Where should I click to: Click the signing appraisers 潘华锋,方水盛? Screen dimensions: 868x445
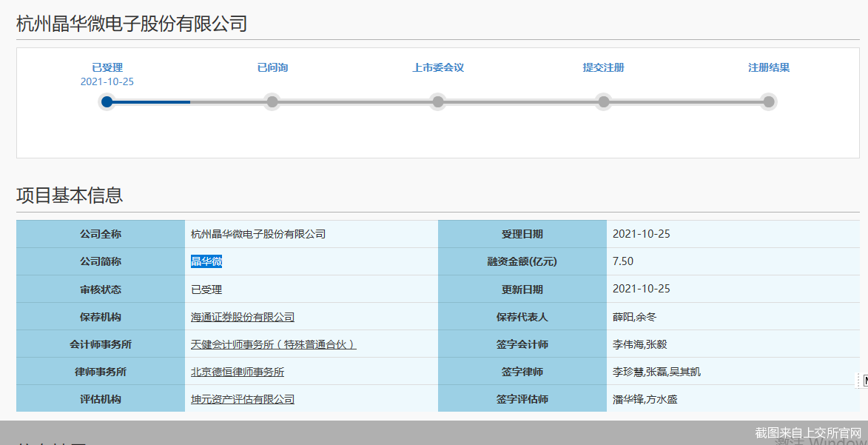point(645,400)
